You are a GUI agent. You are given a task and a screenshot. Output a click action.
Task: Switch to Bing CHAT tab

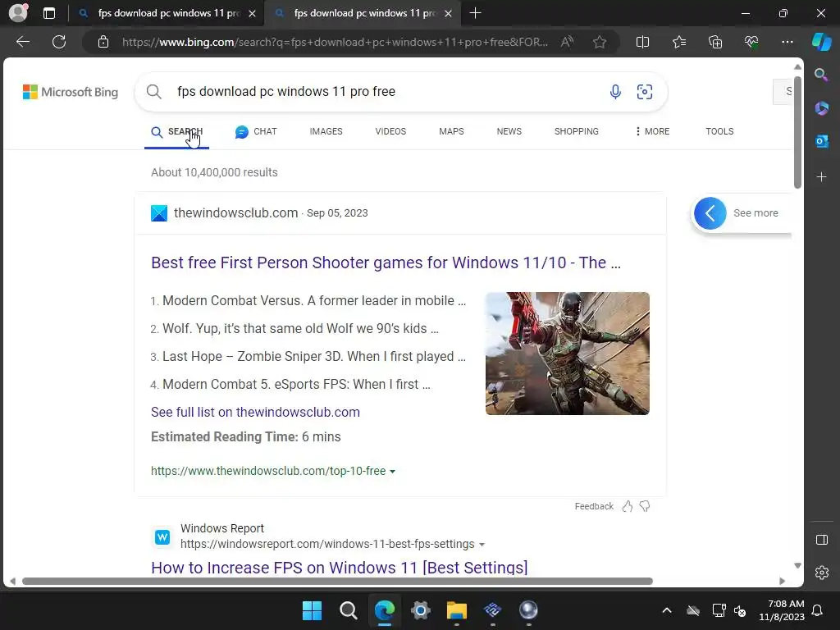pyautogui.click(x=256, y=132)
